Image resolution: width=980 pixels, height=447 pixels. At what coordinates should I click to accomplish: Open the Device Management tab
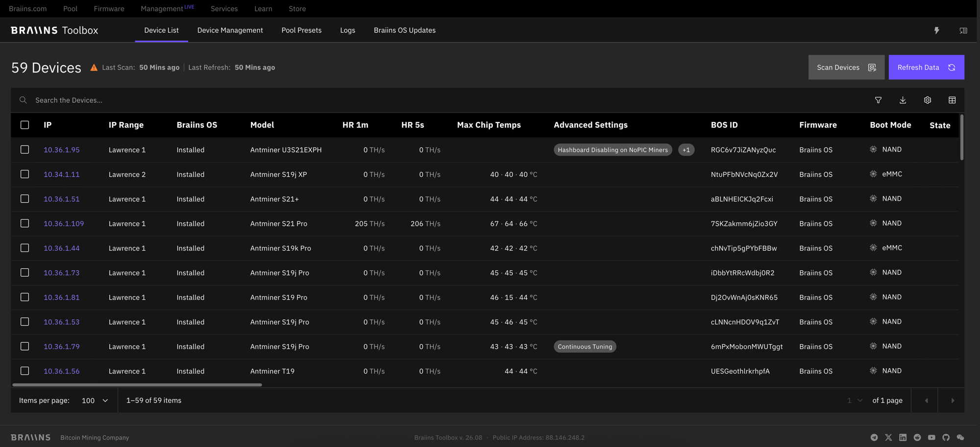coord(230,30)
